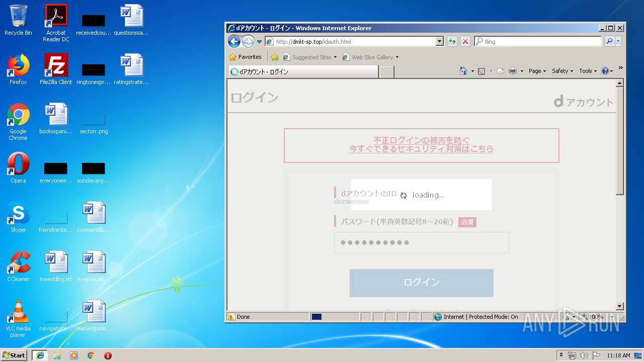The width and height of the screenshot is (644, 362).
Task: Open Firefox desktop shortcut
Action: point(18,70)
